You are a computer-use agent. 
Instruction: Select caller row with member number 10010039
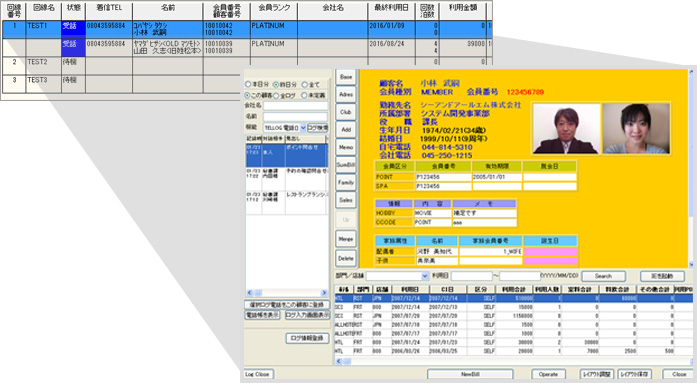(246, 47)
